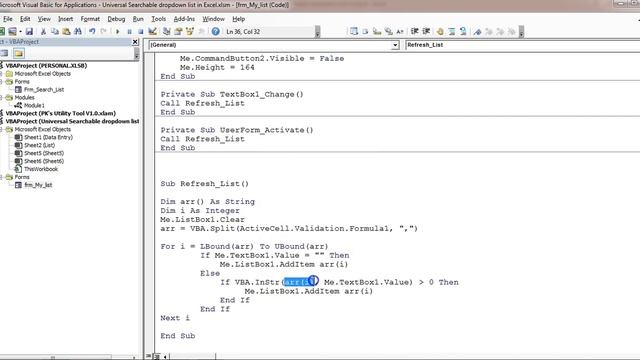Undo the last edit
640x360 pixels.
pyautogui.click(x=92, y=31)
